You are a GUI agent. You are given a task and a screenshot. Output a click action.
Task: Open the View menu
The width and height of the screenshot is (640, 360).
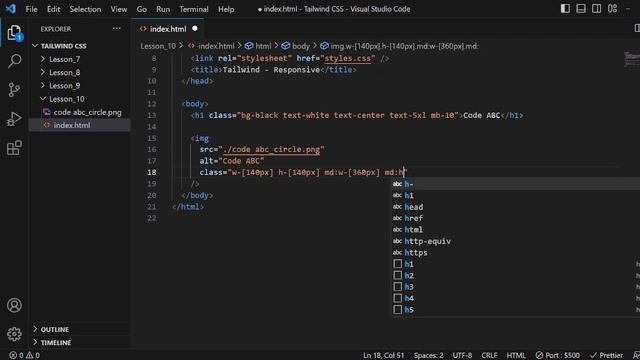pyautogui.click(x=119, y=9)
